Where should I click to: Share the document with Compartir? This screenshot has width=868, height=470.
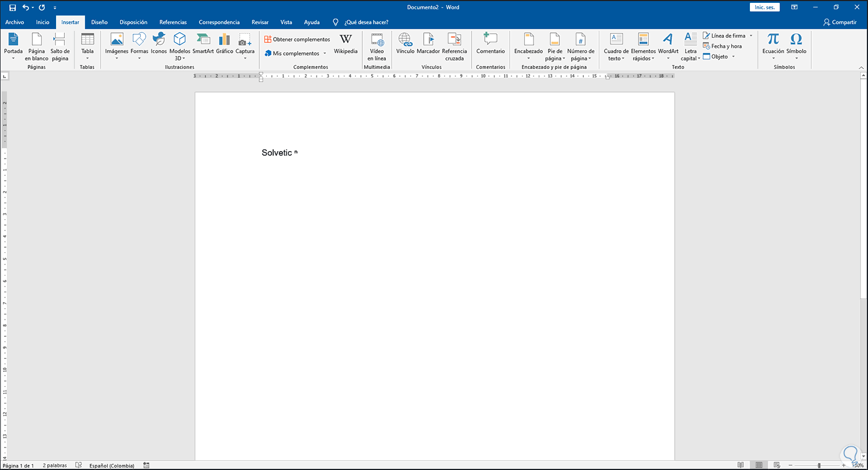[x=840, y=22]
